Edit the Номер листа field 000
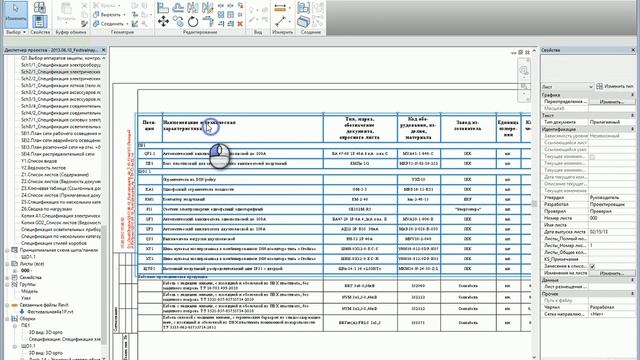The height and width of the screenshot is (360, 640). click(612, 218)
